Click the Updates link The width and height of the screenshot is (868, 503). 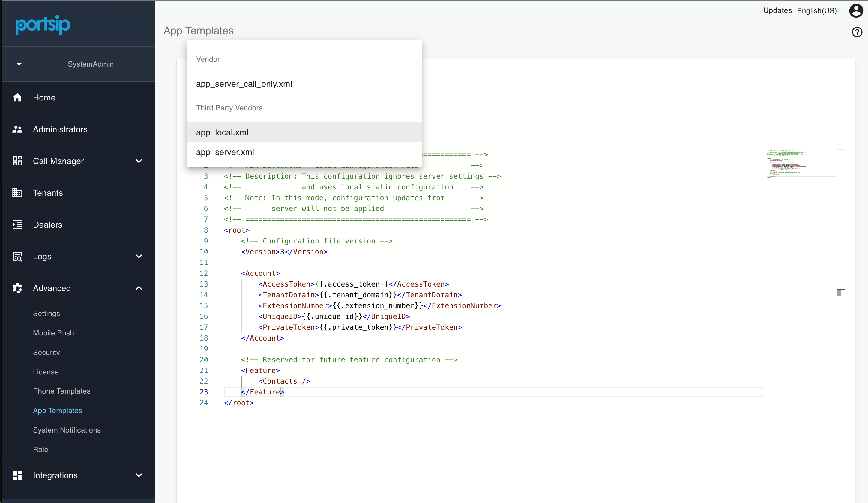(x=777, y=11)
